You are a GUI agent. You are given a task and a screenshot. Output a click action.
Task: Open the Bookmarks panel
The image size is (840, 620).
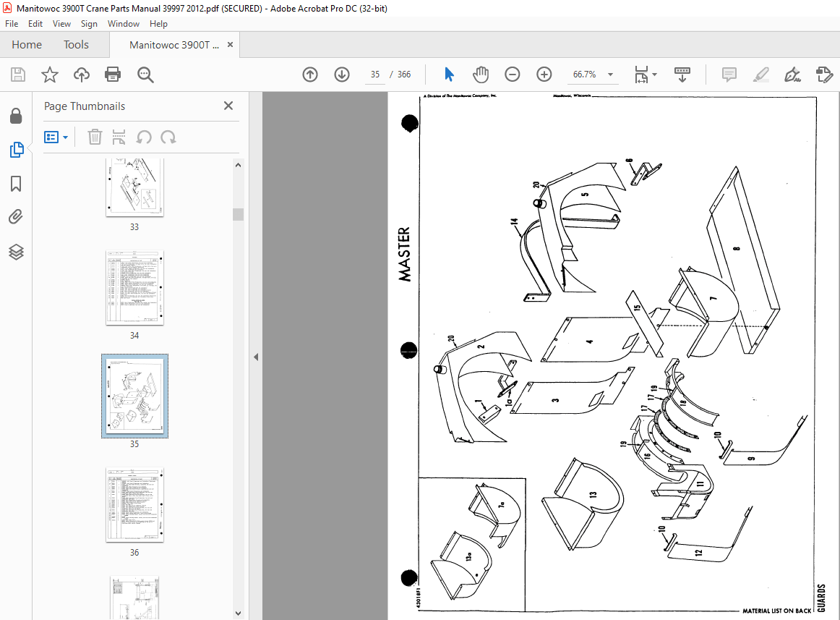pos(16,184)
